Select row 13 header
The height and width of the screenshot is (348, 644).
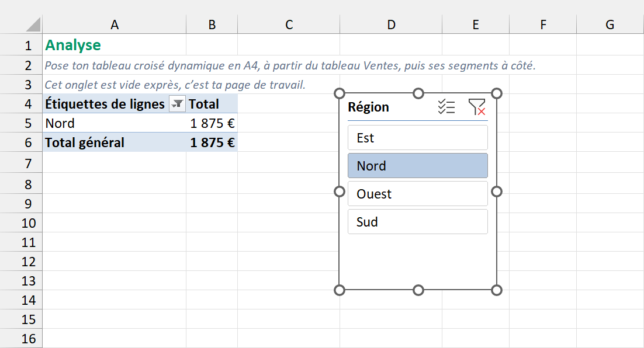tap(21, 281)
